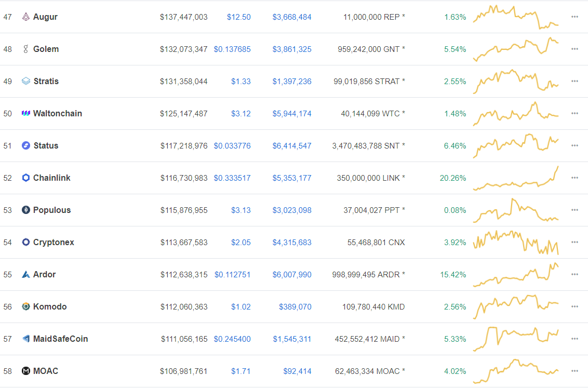This screenshot has width=588, height=389.
Task: Open the more options menu for Chainlink
Action: [574, 178]
